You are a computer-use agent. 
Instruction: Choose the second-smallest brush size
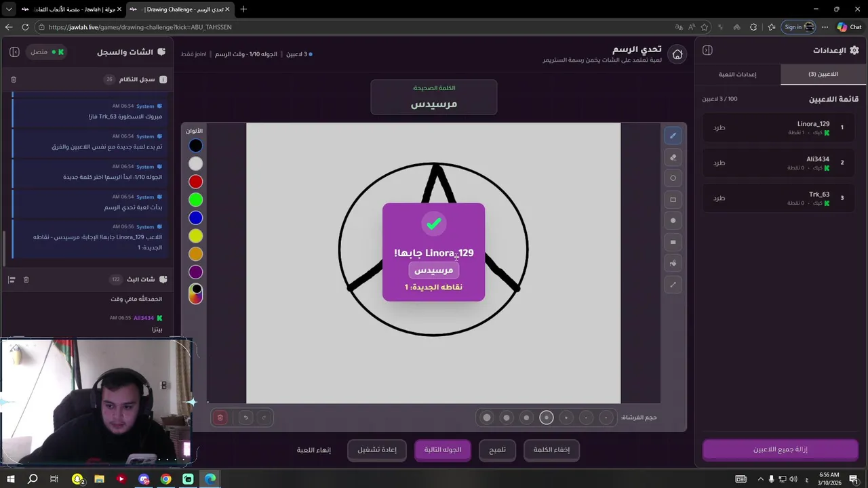(587, 418)
